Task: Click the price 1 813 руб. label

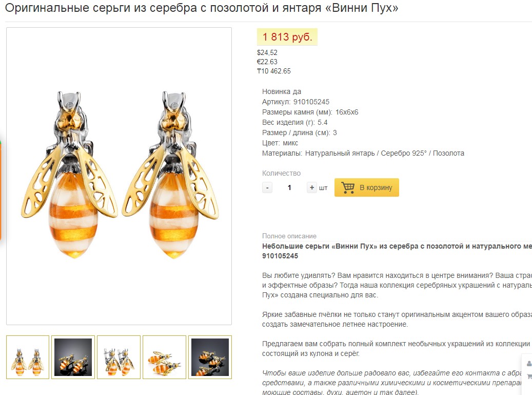Action: tap(287, 37)
